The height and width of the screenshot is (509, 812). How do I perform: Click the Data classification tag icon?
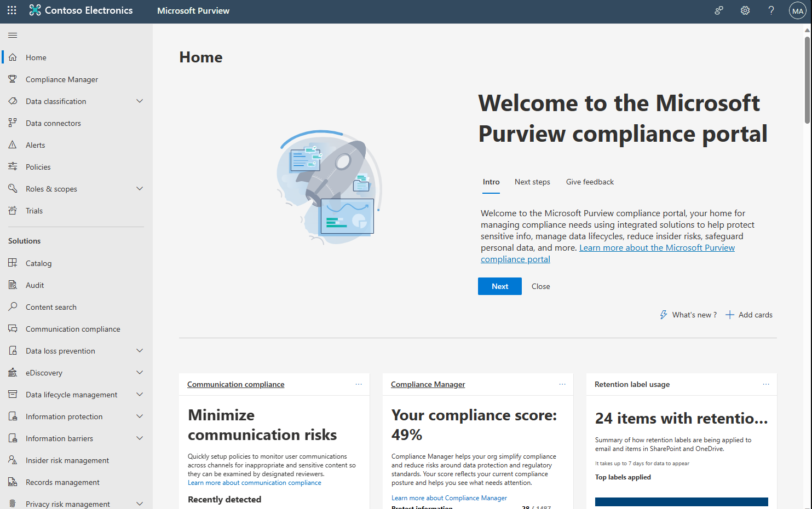pos(13,101)
